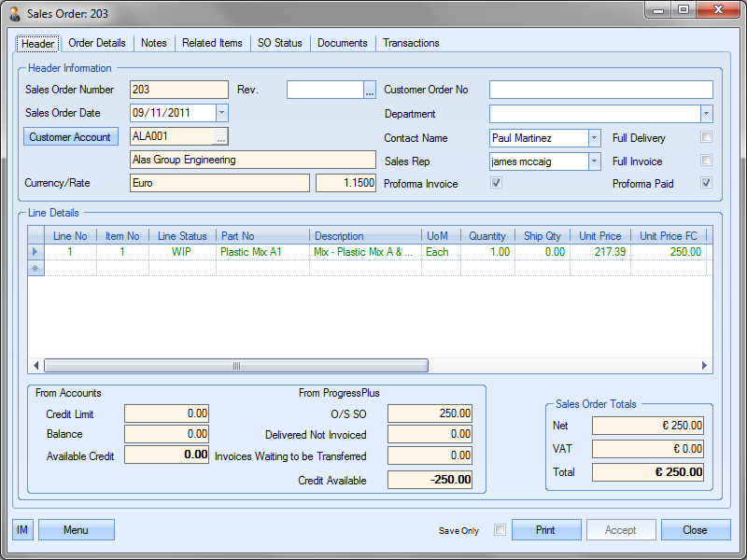
Task: Click the line grid horizontal scrollbar thumb
Action: 235,366
